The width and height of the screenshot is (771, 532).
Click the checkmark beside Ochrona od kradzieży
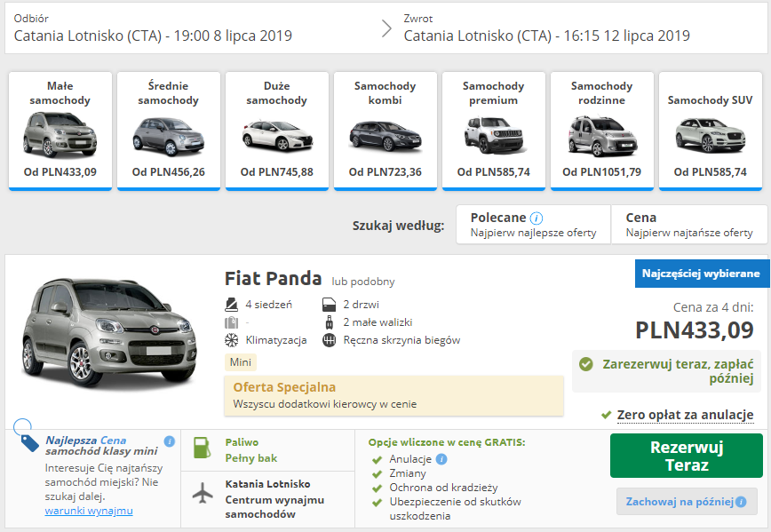point(378,488)
